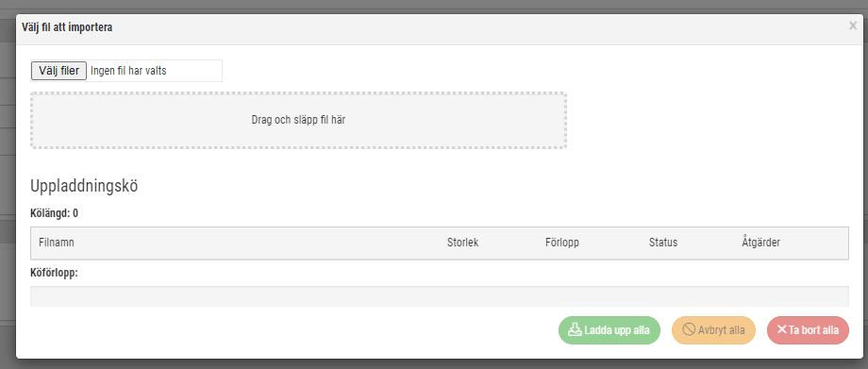Select the Status column header
Screen dimensions: 868x369
pyautogui.click(x=663, y=243)
